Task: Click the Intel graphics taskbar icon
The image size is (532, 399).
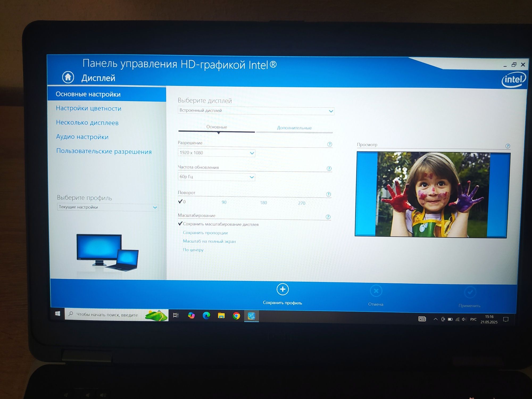Action: coord(251,316)
